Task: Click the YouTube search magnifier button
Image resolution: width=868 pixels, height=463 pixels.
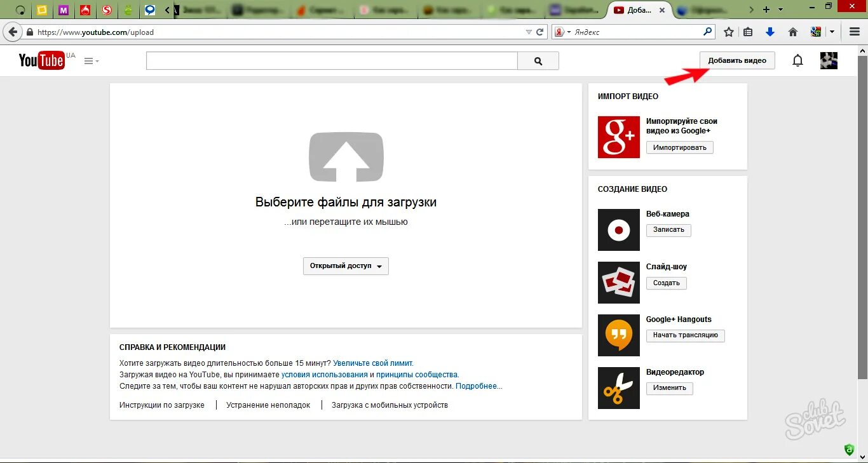Action: [538, 61]
